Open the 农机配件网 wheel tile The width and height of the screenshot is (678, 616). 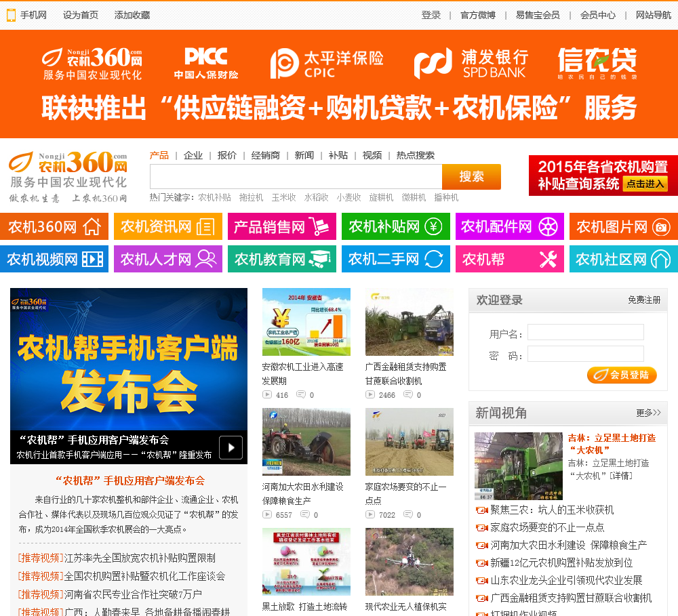click(x=510, y=226)
